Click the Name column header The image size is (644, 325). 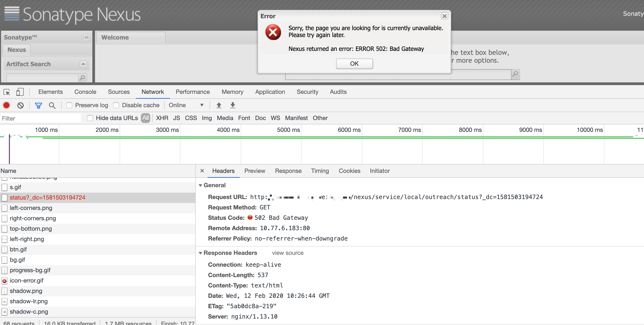[x=98, y=171]
